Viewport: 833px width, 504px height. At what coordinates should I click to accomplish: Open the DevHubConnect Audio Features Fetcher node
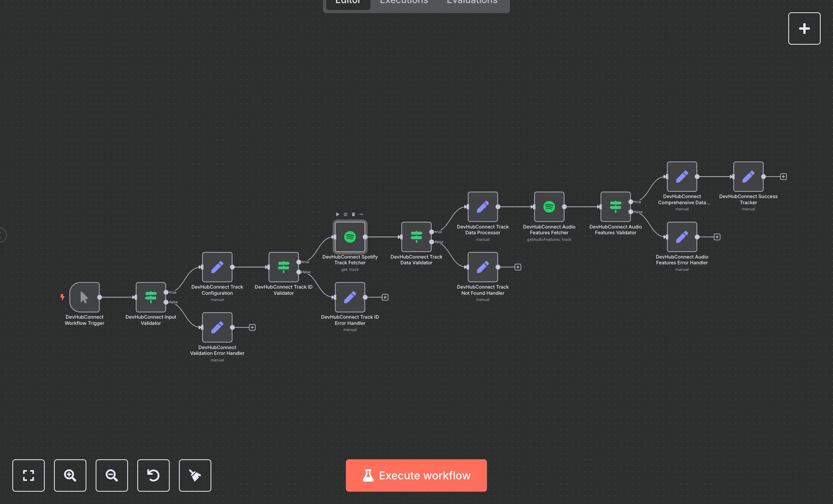[x=549, y=207]
